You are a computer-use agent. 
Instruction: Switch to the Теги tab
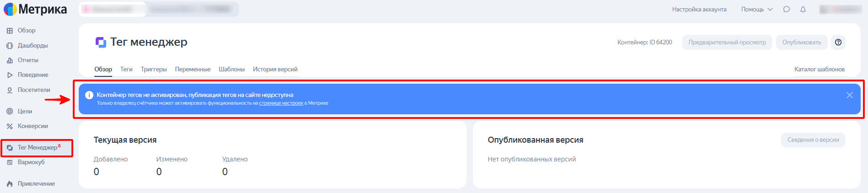(126, 70)
